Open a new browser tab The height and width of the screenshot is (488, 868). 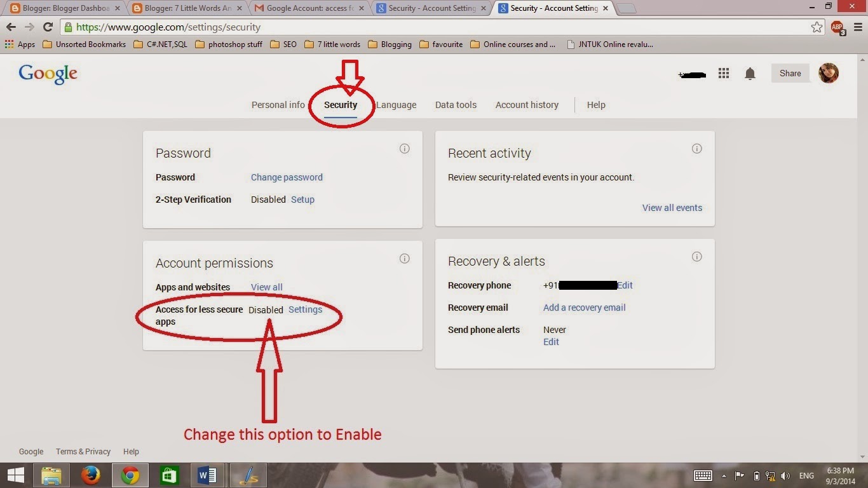point(627,8)
